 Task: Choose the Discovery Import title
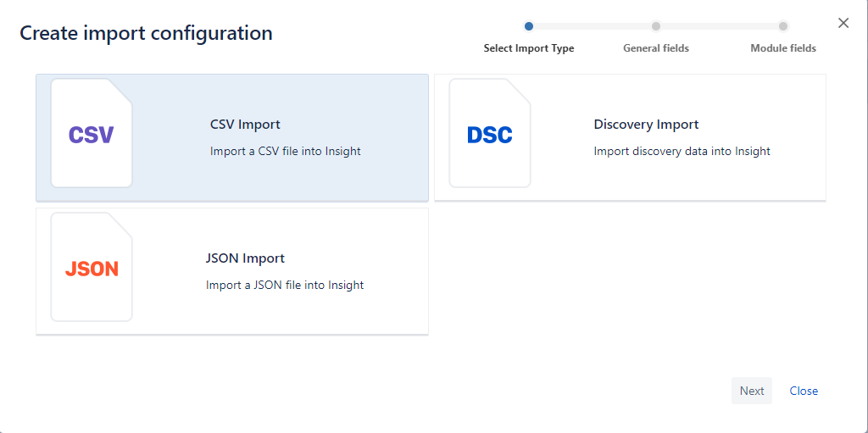(x=646, y=124)
